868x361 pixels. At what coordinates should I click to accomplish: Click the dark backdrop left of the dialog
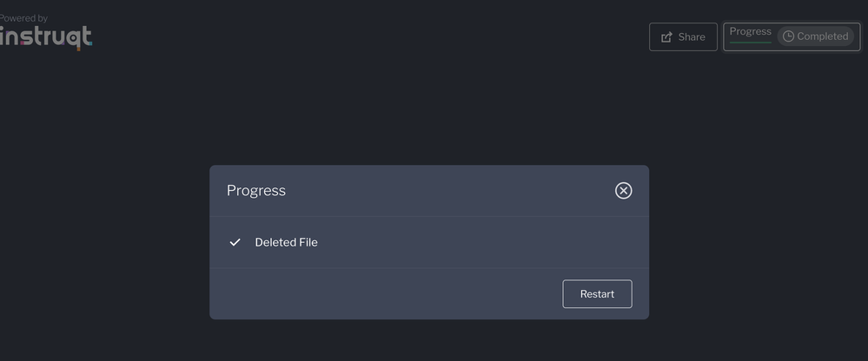click(104, 243)
